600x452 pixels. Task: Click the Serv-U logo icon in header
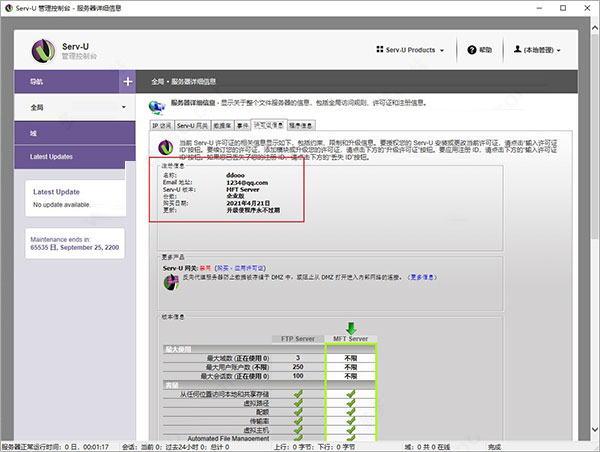coord(43,49)
